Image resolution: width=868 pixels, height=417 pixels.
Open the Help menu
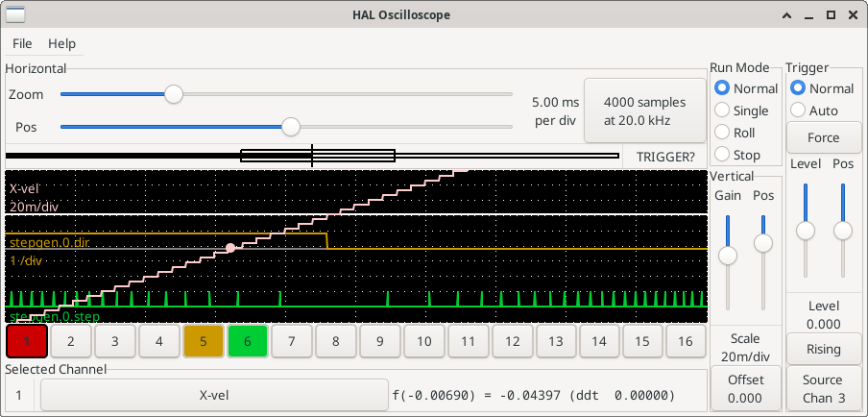61,43
